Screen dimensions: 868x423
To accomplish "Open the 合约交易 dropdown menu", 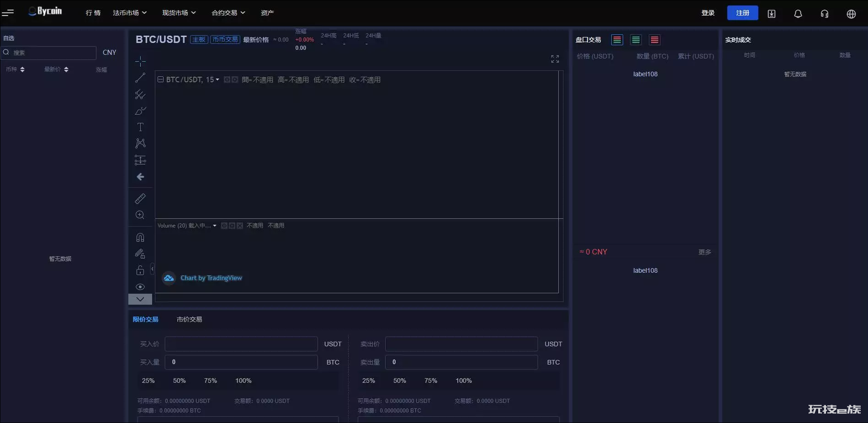I will coord(228,13).
